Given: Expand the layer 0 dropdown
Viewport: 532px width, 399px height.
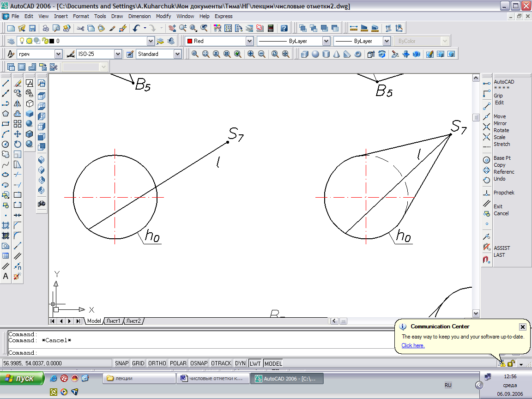Looking at the screenshot, I should pos(151,41).
